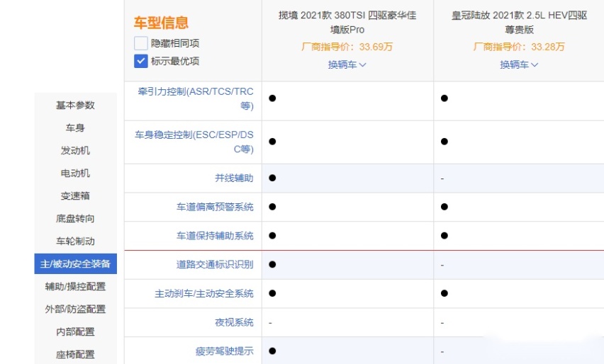Image resolution: width=604 pixels, height=364 pixels.
Task: Click 皇冠陆放 dot in 主动刹车/主动安全系统 row
Action: (444, 293)
